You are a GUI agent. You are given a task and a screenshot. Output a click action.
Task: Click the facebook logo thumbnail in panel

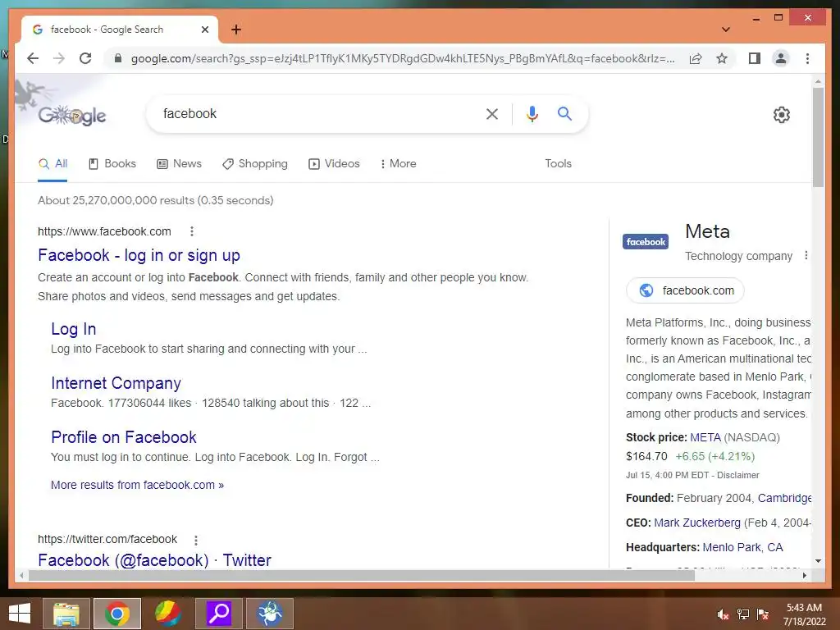coord(646,242)
